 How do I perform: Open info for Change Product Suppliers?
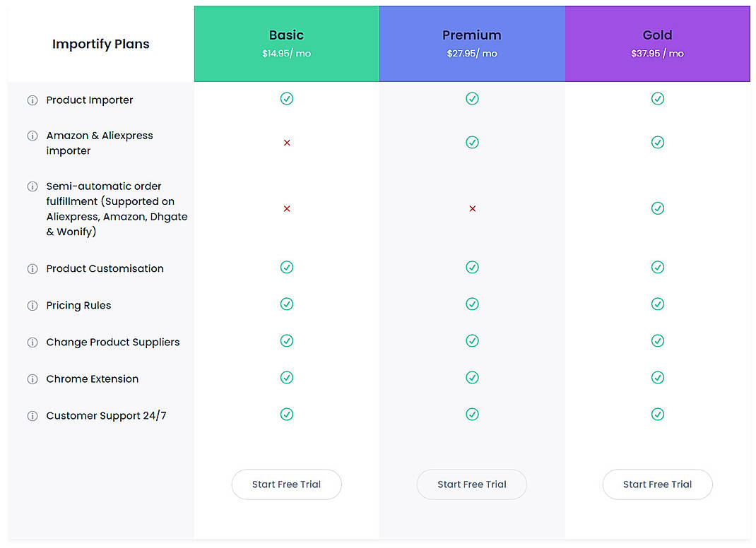[x=33, y=342]
